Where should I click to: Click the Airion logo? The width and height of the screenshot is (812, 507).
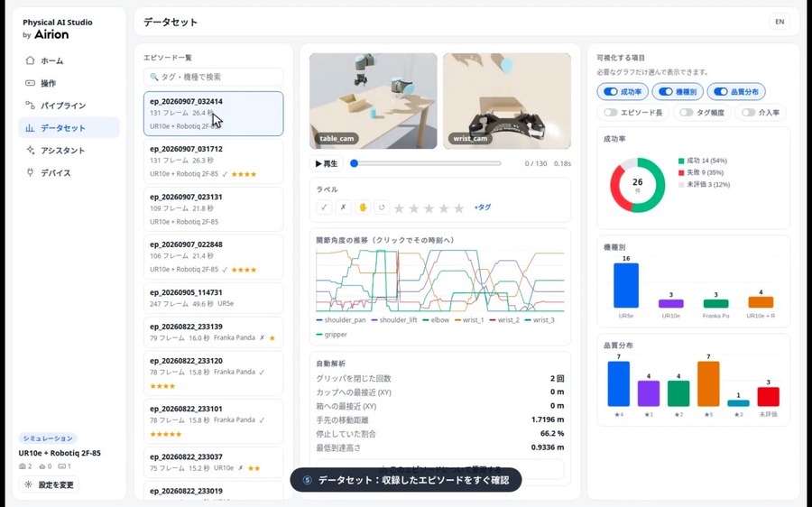pyautogui.click(x=51, y=34)
